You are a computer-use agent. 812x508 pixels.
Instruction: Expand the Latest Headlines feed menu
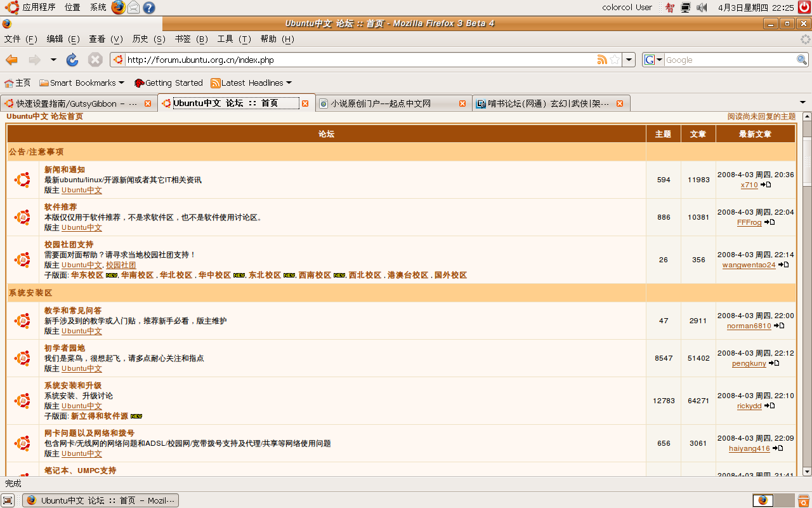pyautogui.click(x=251, y=83)
